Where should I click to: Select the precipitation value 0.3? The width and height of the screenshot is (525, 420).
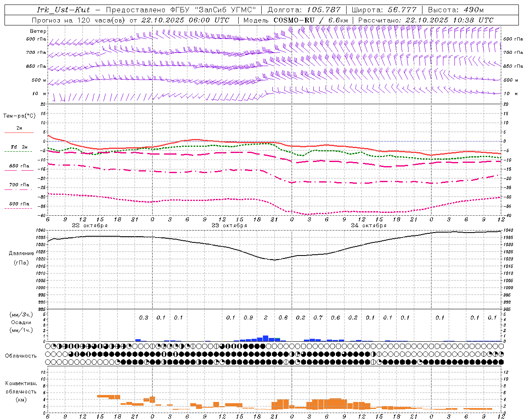[x=144, y=317]
